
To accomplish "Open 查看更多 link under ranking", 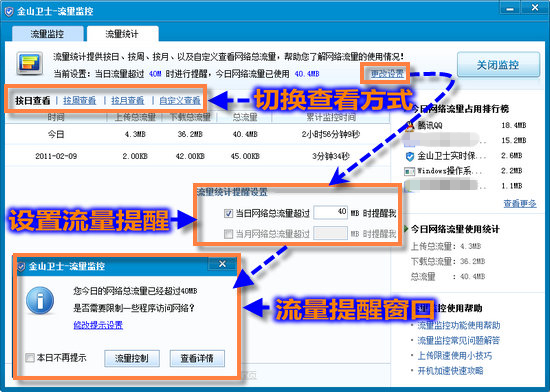I will pyautogui.click(x=520, y=203).
